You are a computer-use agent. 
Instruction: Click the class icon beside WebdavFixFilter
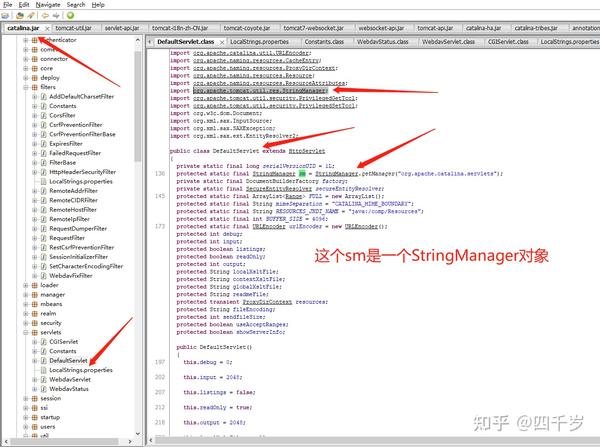(44, 276)
